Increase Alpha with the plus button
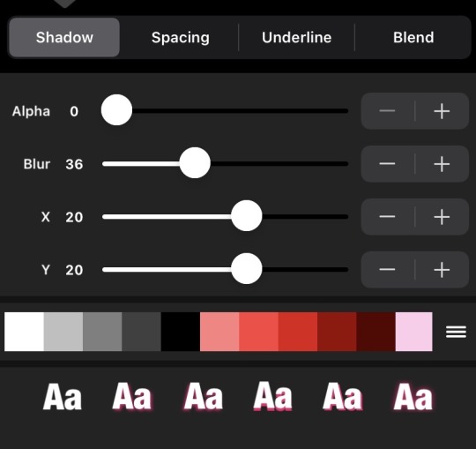The height and width of the screenshot is (449, 476). coord(442,111)
